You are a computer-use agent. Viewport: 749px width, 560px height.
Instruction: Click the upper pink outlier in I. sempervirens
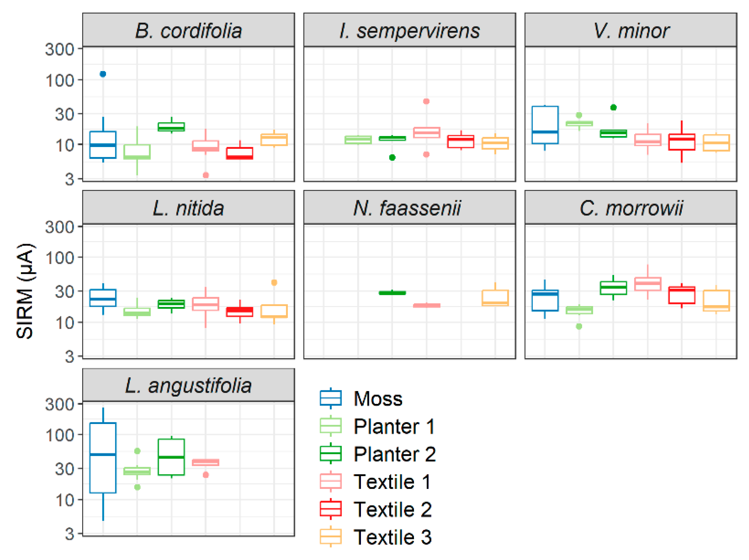(426, 101)
